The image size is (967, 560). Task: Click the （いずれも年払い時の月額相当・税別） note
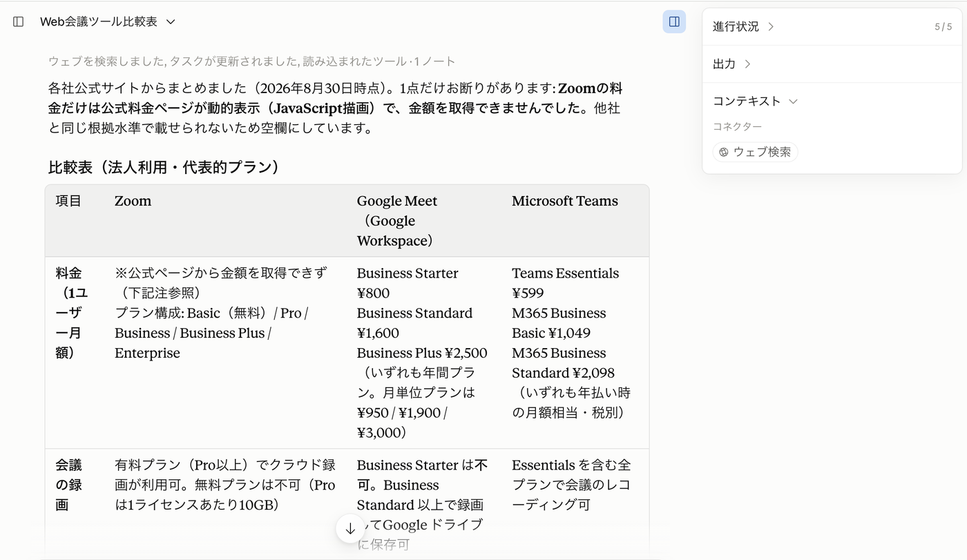point(571,403)
